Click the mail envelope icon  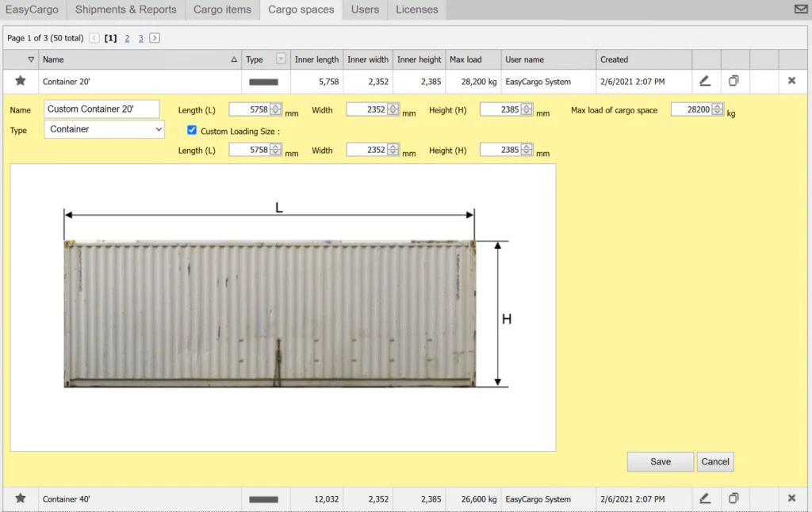click(801, 10)
